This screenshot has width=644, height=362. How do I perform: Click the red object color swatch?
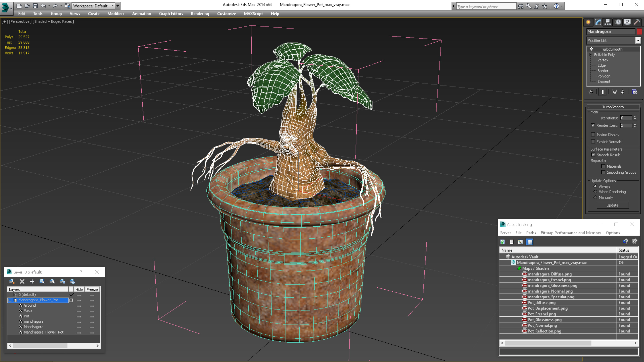pyautogui.click(x=640, y=32)
